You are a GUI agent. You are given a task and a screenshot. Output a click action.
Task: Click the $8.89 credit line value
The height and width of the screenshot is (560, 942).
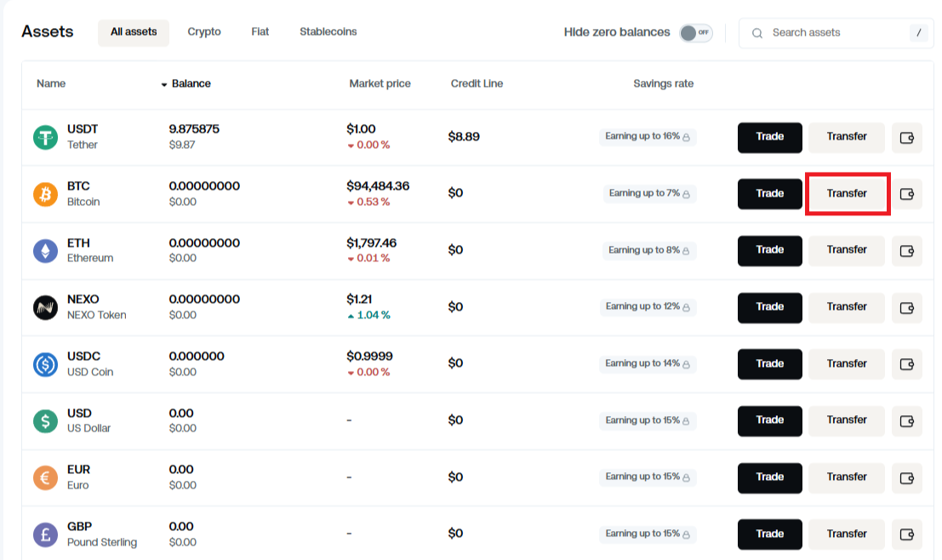(464, 137)
